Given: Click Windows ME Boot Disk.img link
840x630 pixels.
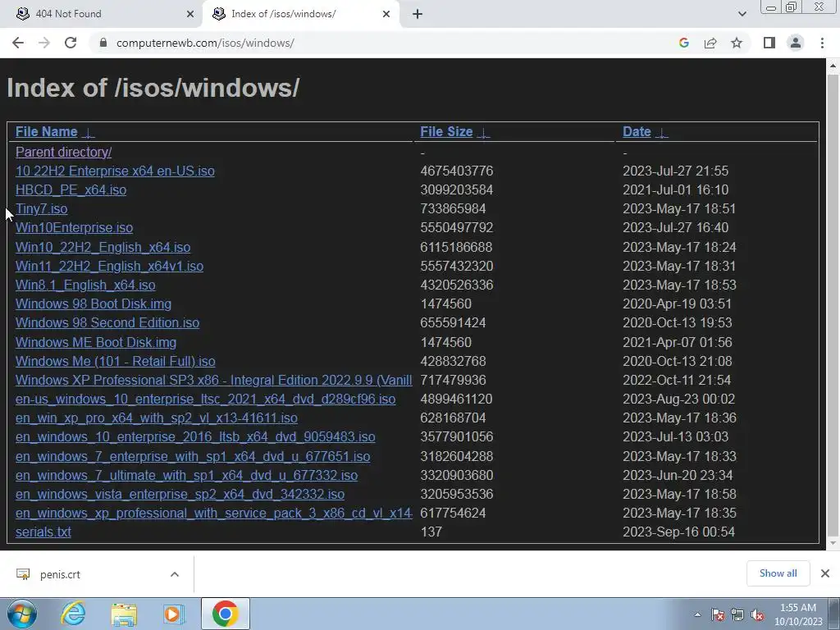Looking at the screenshot, I should [x=96, y=342].
